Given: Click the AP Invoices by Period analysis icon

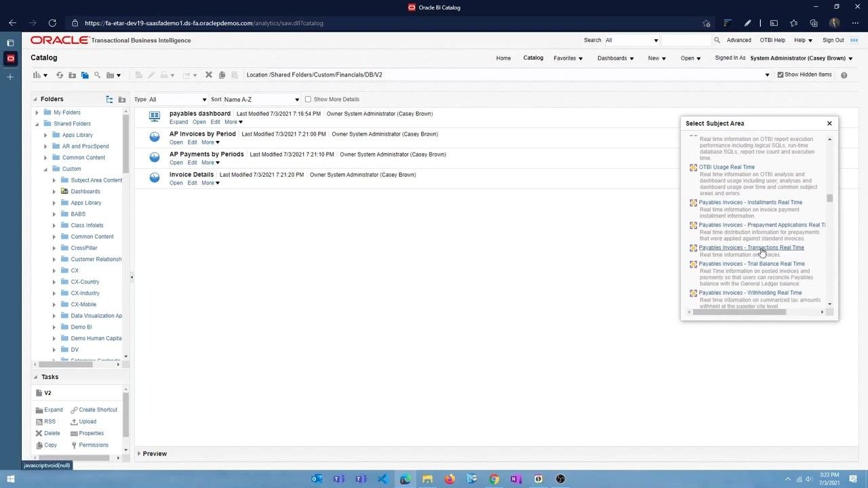Looking at the screenshot, I should [155, 137].
